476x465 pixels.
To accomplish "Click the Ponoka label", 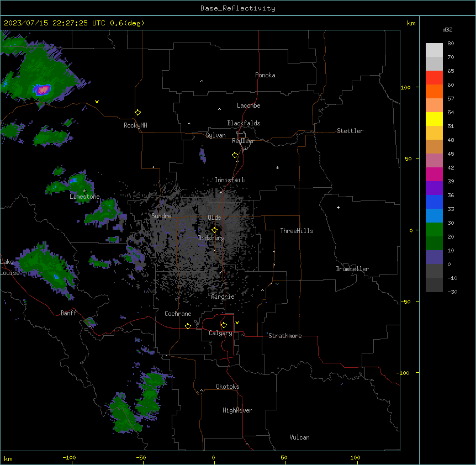I will (265, 75).
